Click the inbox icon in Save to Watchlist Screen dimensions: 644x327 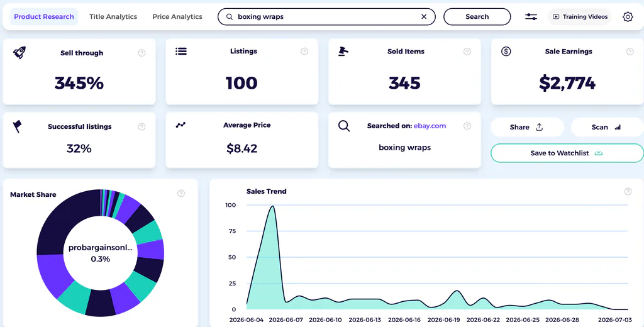point(599,153)
